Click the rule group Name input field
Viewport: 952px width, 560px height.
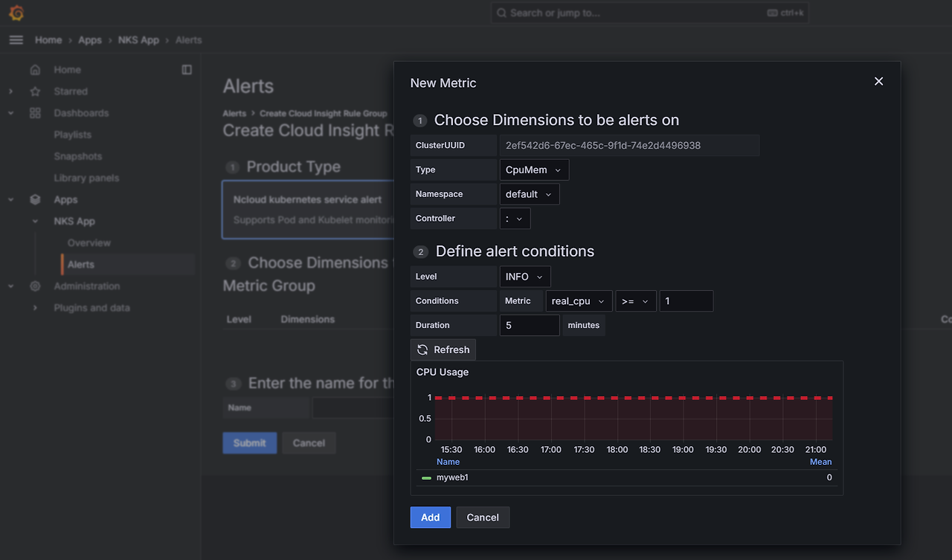coord(353,408)
